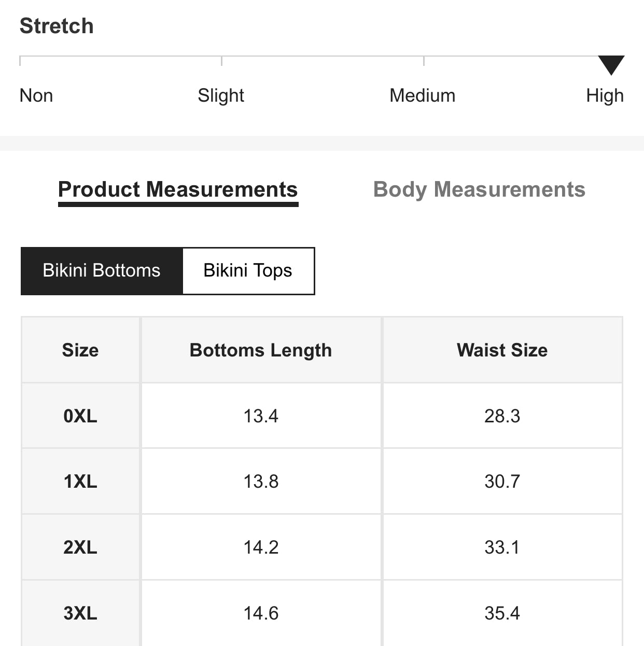Click the Size column header
Viewport: 644px width, 646px height.
(x=80, y=350)
